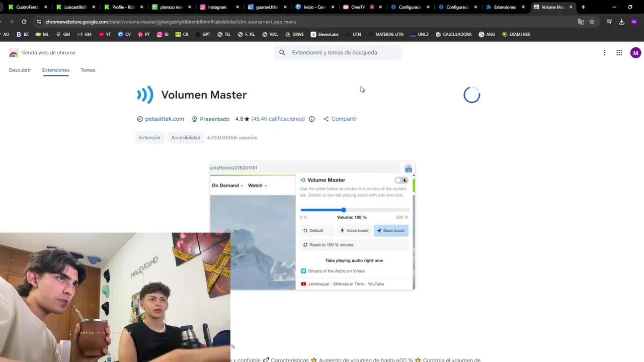Reload the page with the refresh icon
This screenshot has height=362, width=644.
click(x=24, y=22)
